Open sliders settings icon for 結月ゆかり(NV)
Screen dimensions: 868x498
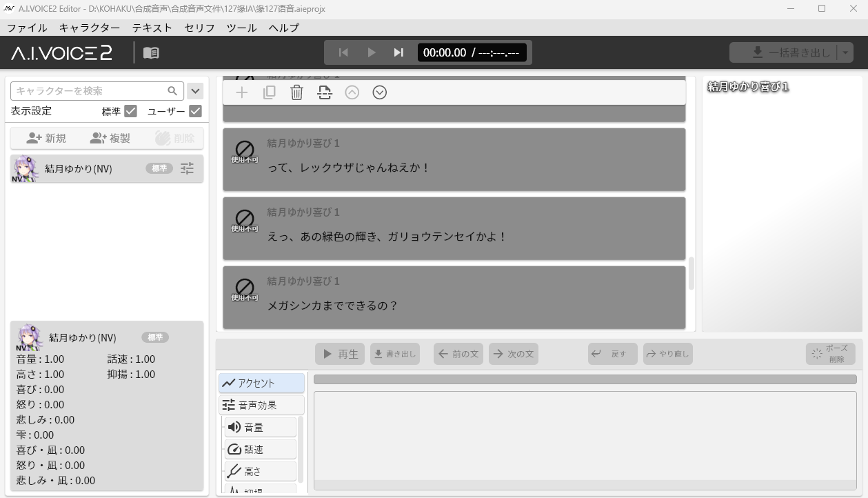(x=187, y=168)
